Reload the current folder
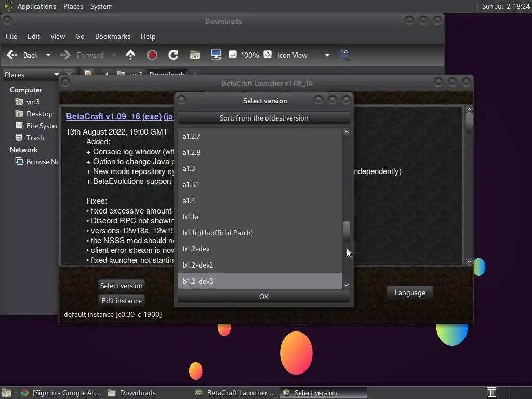 (x=174, y=55)
